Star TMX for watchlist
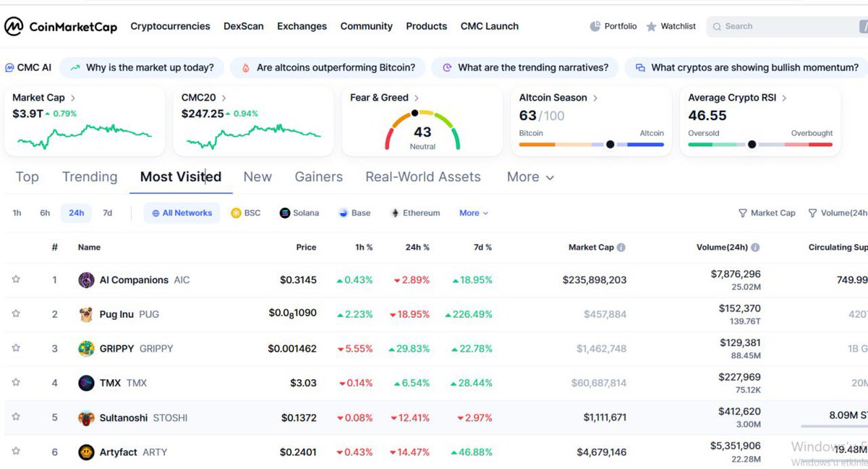The height and width of the screenshot is (469, 868). 16,382
